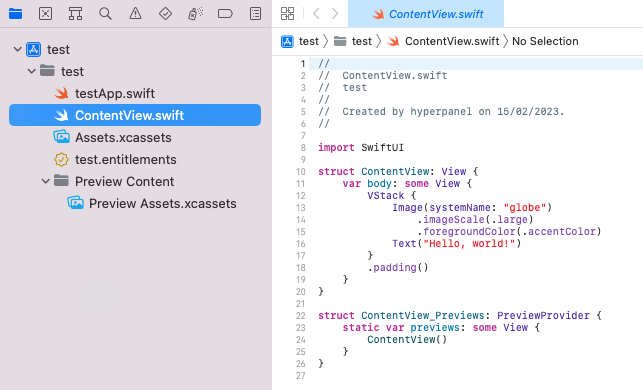Click ContentView_Previews struct name
643x390 pixels.
[x=422, y=315]
